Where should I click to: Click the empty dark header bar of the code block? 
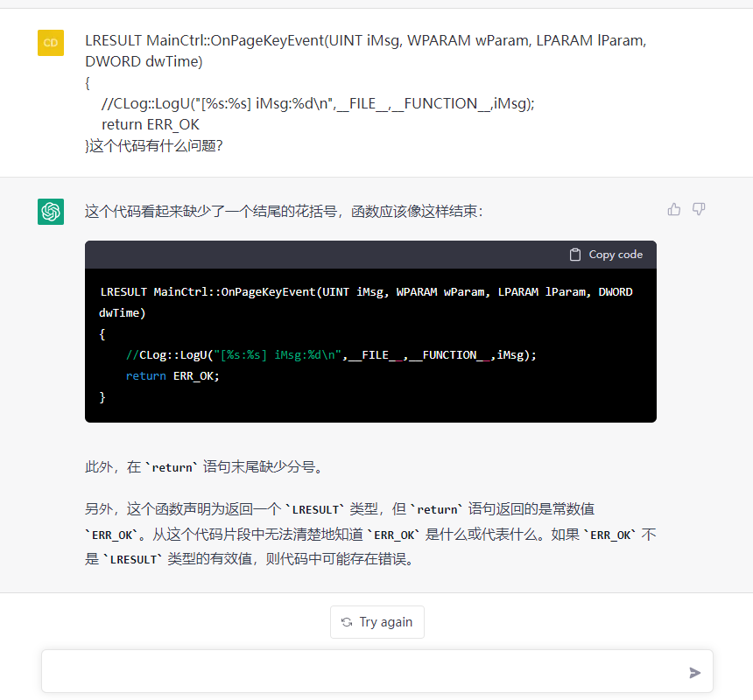(x=324, y=255)
